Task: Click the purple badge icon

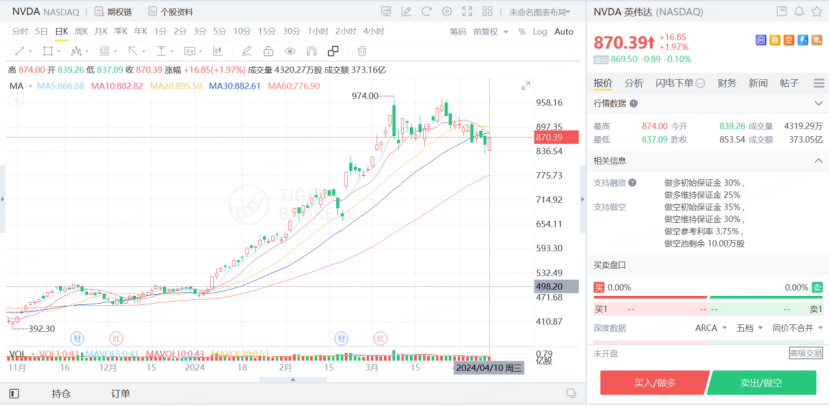Action: pyautogui.click(x=760, y=40)
